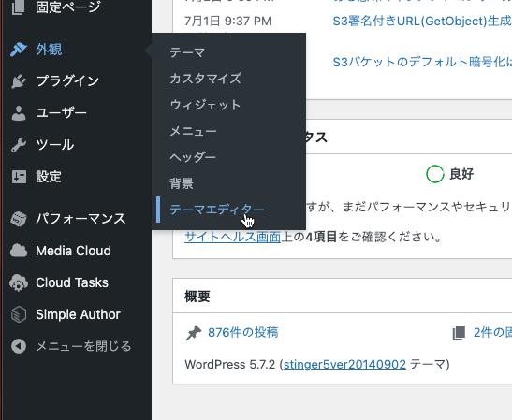This screenshot has width=512, height=420.
Task: Click the 概要 widget heading
Action: (197, 297)
